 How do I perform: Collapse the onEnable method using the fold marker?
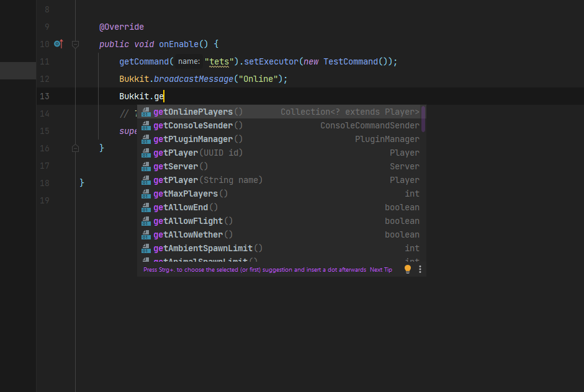pos(75,44)
